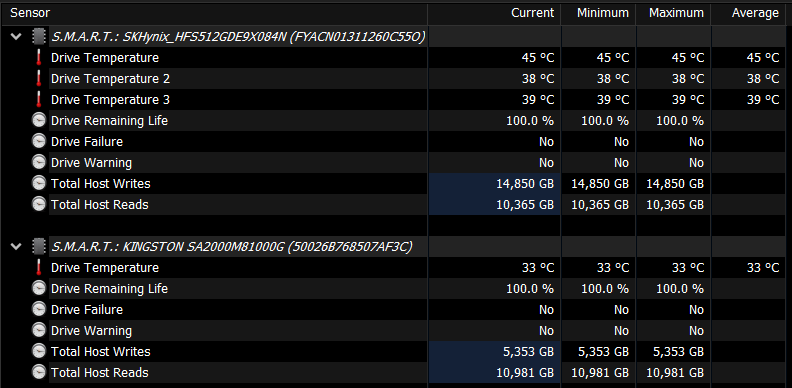Click current value 14,850 GB

pyautogui.click(x=525, y=184)
